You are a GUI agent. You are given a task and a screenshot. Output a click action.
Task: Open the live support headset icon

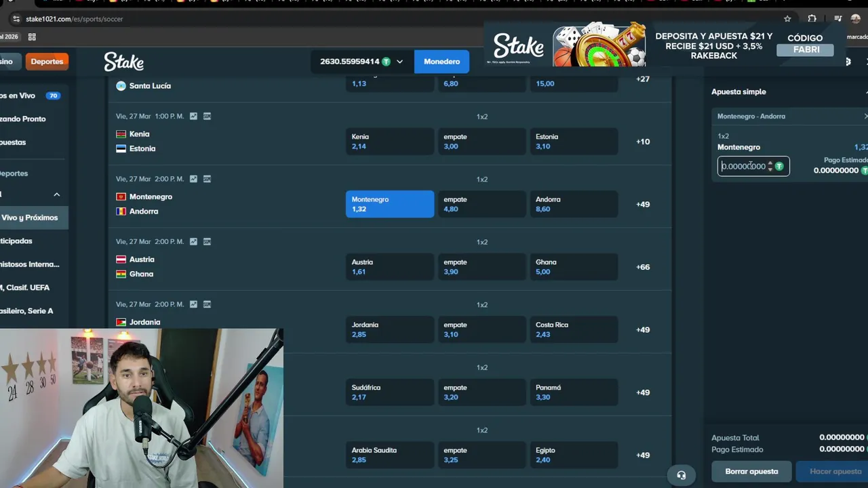(682, 475)
